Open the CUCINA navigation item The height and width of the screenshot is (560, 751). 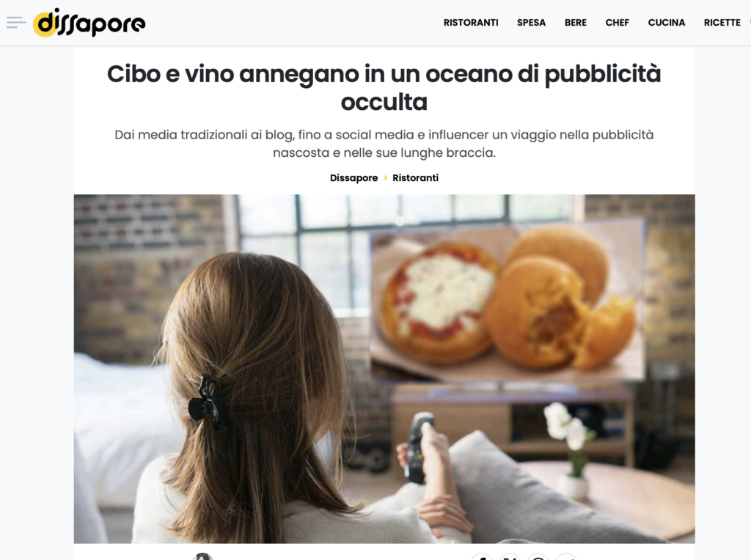coord(666,23)
